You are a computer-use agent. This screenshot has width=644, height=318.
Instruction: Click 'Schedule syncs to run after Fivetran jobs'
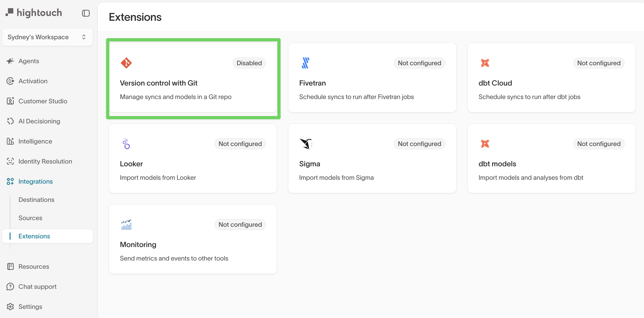pos(356,97)
